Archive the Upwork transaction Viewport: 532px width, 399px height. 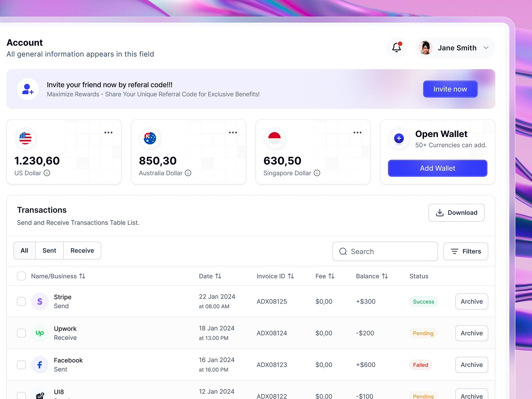coord(471,333)
